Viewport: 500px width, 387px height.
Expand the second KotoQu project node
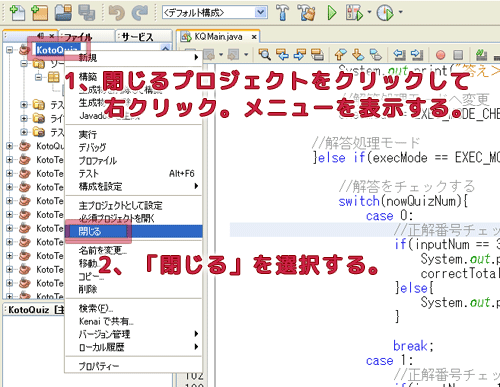(x=10, y=146)
